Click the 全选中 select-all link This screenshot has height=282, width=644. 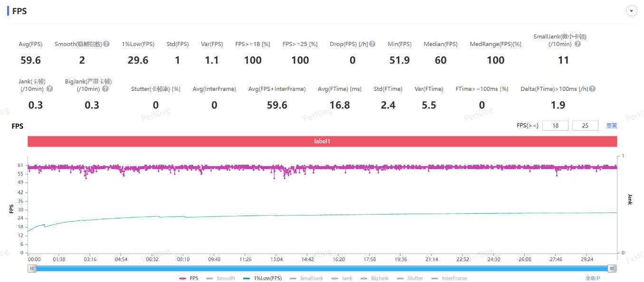(x=593, y=278)
